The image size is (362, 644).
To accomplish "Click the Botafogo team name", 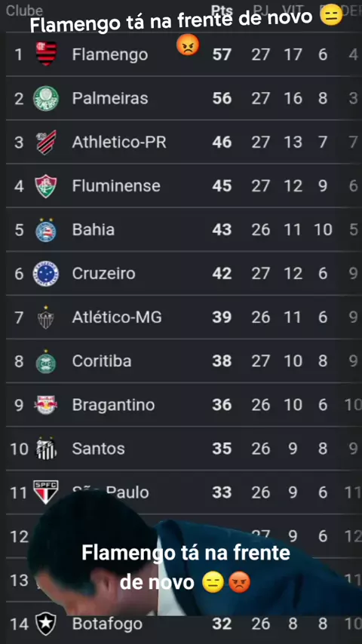I will tap(107, 624).
